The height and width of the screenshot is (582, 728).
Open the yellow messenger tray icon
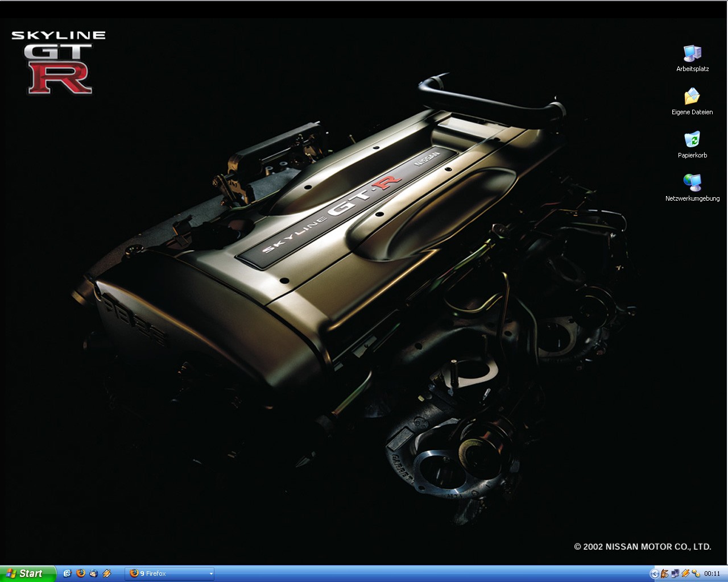[696, 573]
